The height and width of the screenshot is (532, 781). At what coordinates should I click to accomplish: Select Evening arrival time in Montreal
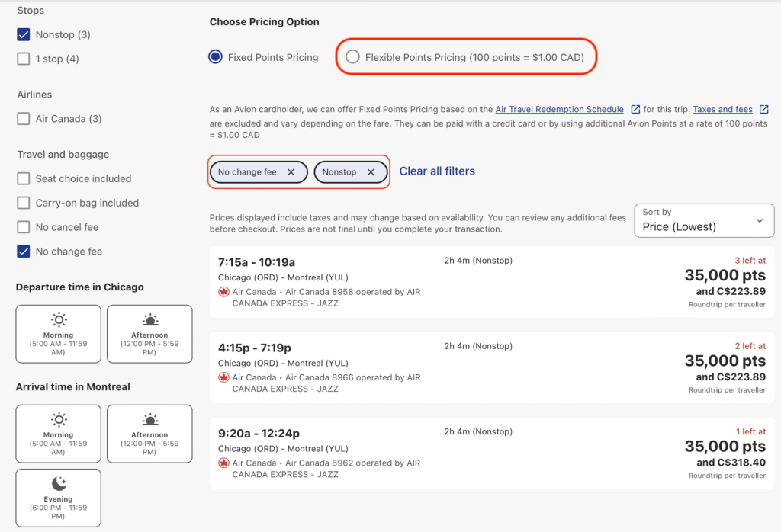click(59, 498)
